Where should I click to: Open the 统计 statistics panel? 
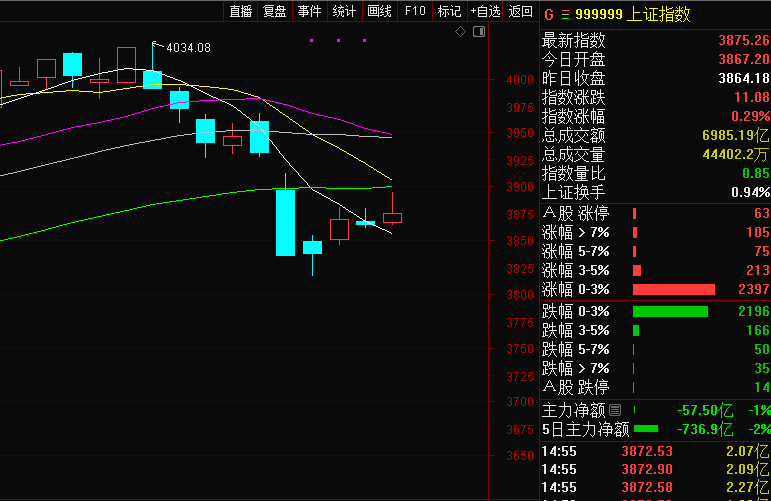click(x=344, y=11)
